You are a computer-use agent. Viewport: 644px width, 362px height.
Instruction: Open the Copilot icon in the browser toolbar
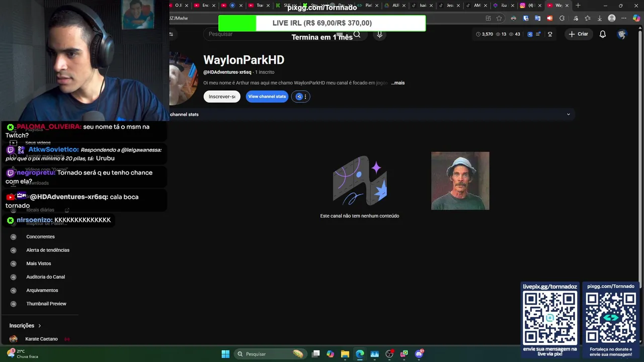pyautogui.click(x=636, y=18)
